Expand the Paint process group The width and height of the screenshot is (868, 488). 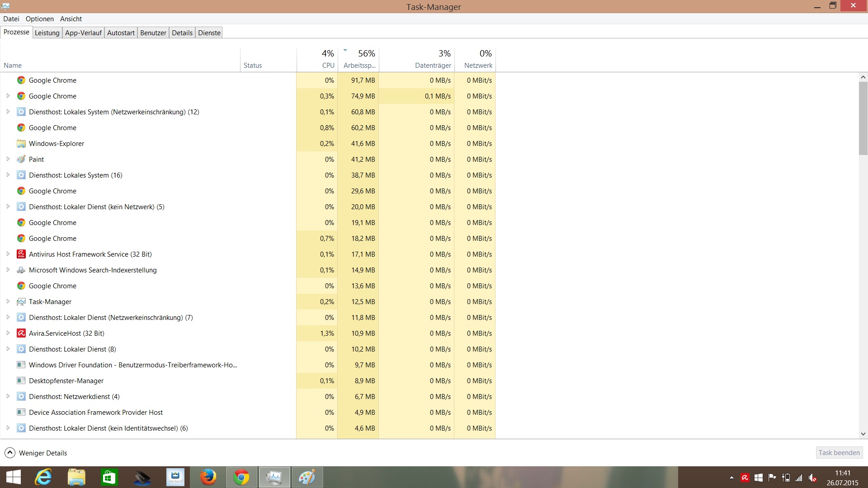tap(8, 159)
